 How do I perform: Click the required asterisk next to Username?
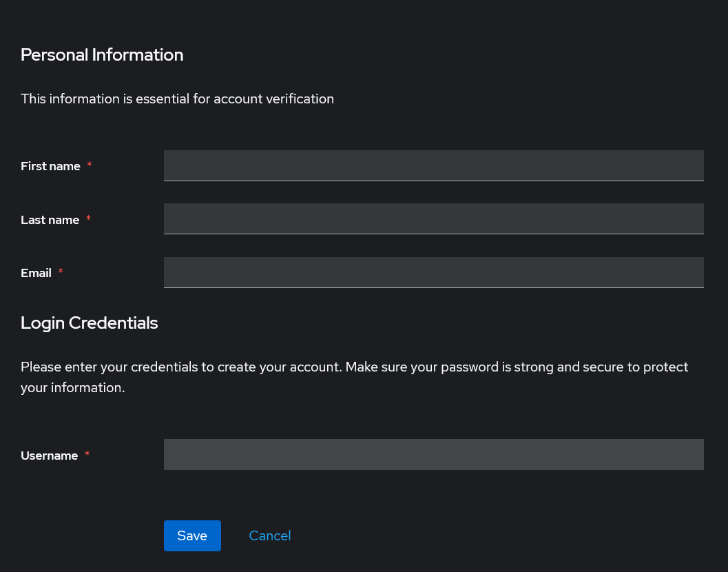87,455
